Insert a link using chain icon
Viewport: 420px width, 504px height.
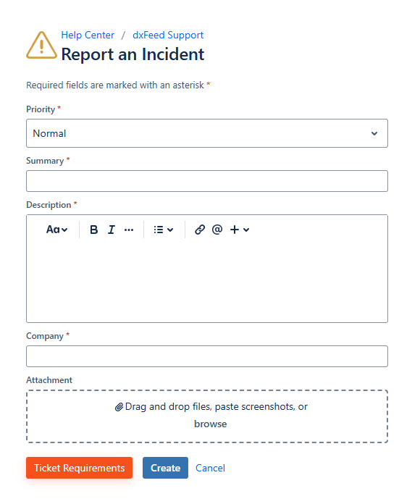tap(200, 230)
